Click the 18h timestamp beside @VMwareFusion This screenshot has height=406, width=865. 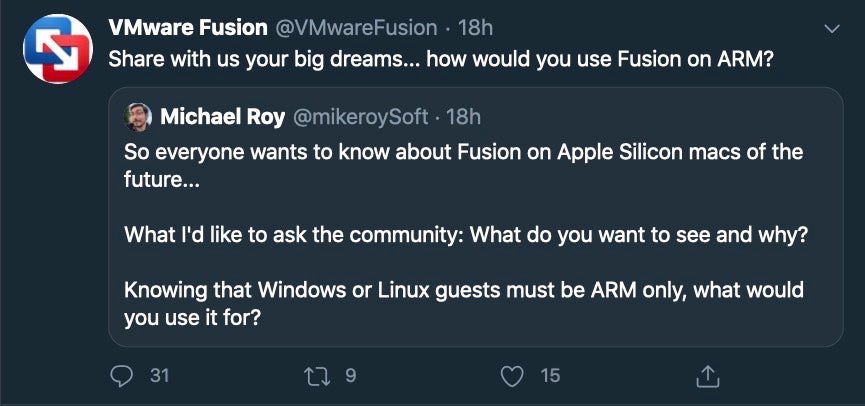474,28
